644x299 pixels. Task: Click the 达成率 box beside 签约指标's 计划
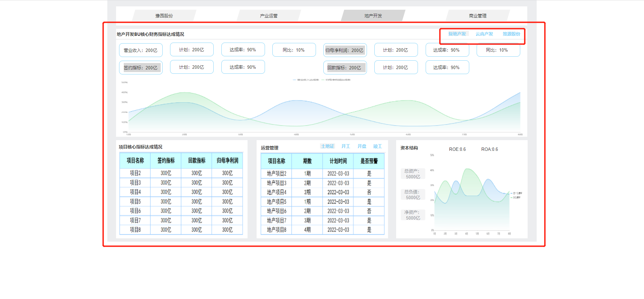243,67
